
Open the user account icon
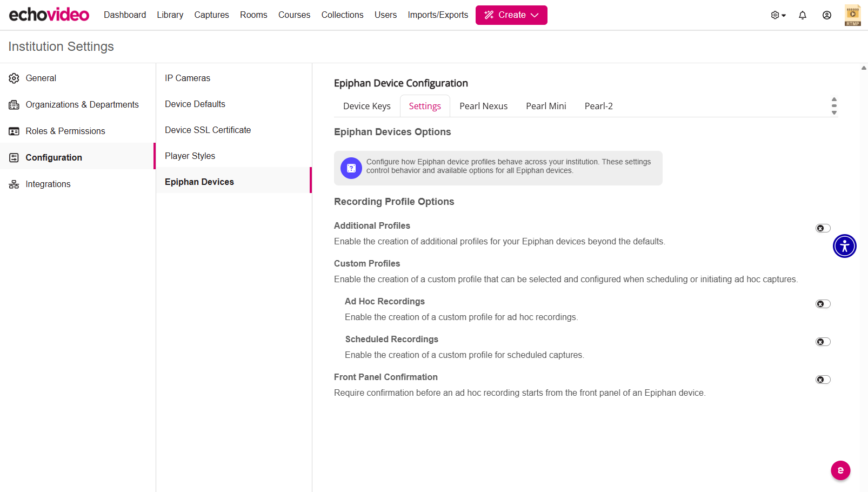pos(827,15)
